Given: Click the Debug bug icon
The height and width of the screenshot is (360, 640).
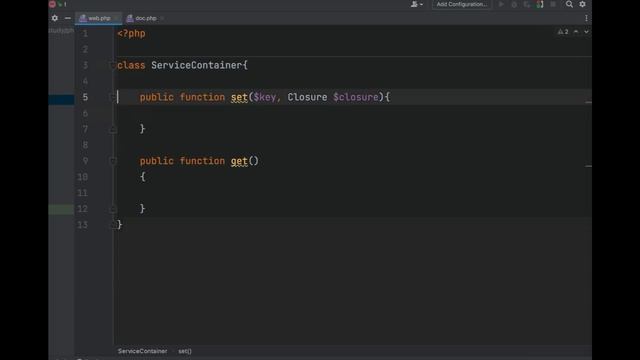Looking at the screenshot, I should (514, 4).
